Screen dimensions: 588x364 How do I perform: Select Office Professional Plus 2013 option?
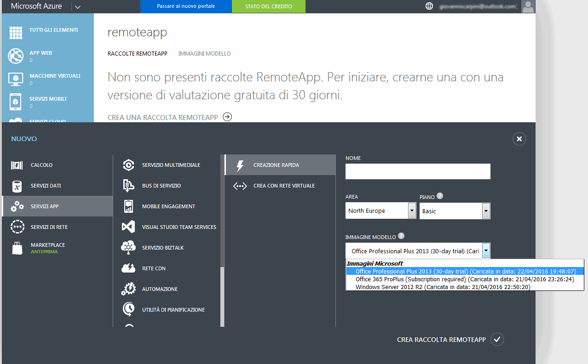pyautogui.click(x=465, y=271)
